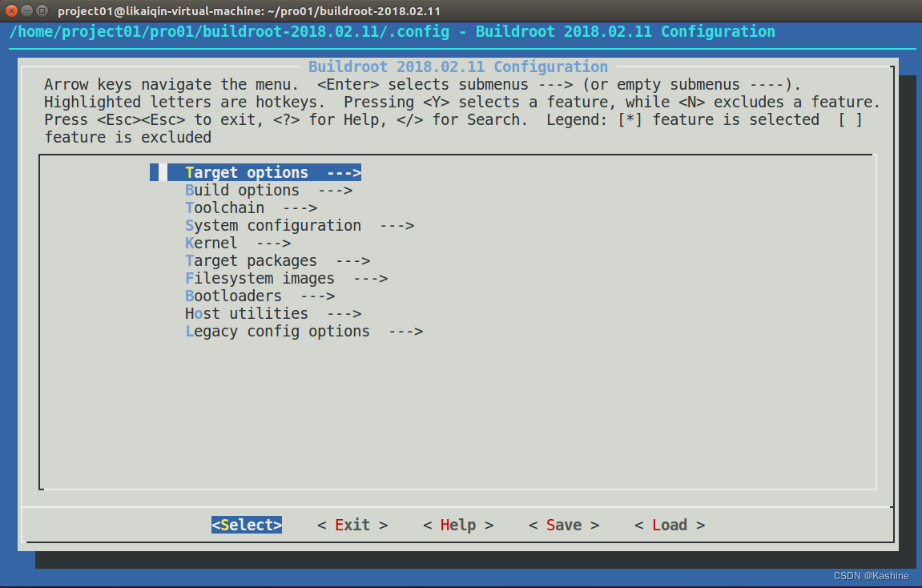Open Help from the bottom bar
922x588 pixels.
pos(458,525)
